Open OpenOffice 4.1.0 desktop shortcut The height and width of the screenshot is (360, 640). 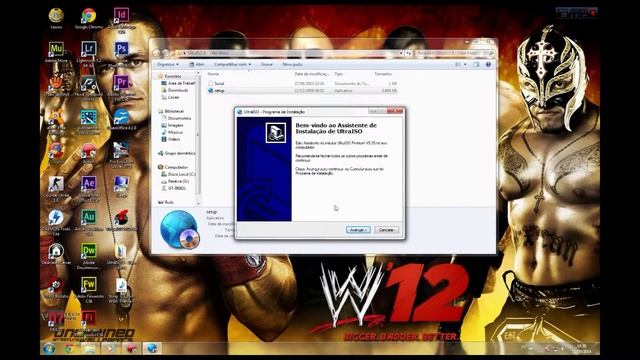click(x=121, y=120)
